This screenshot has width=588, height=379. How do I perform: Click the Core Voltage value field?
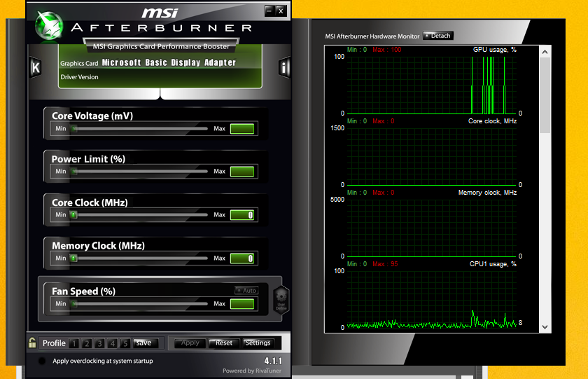242,129
